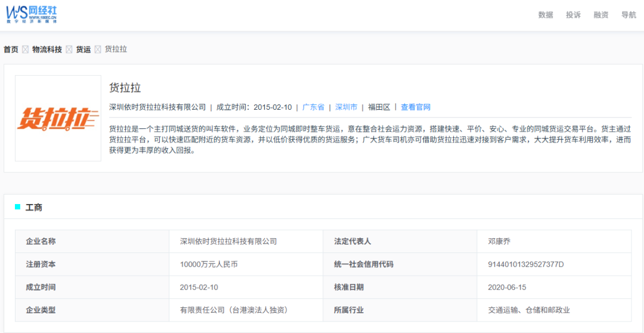Click the 货拉拉 company title heading
The image size is (644, 333).
click(125, 88)
